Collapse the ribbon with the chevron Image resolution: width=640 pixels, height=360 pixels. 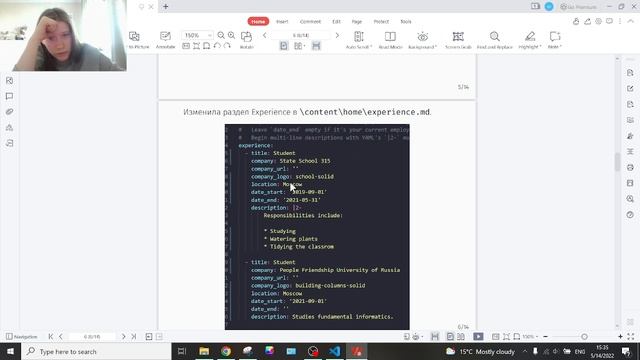(x=631, y=21)
